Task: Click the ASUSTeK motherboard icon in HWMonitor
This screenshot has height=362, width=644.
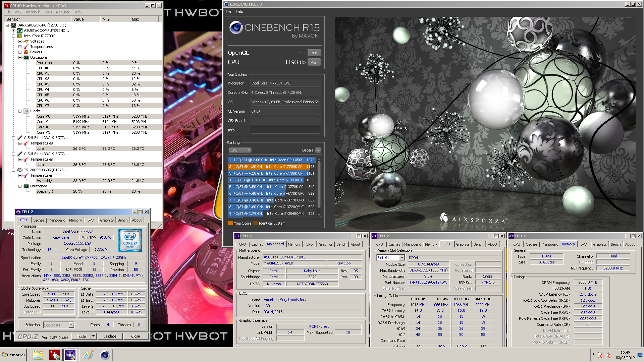Action: pyautogui.click(x=20, y=31)
